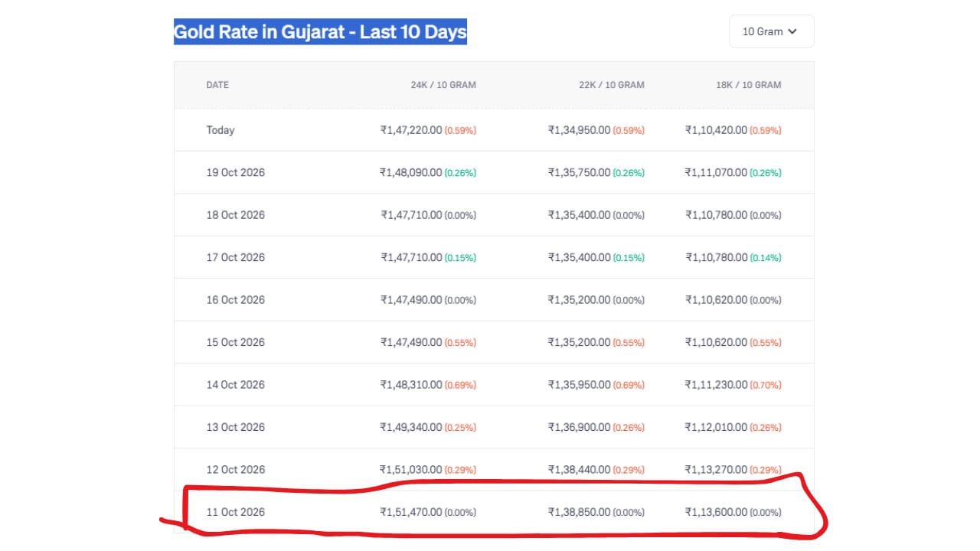Viewport: 980px width, 551px height.
Task: Click the 18K price ₹1,13,600.00
Action: [x=716, y=512]
